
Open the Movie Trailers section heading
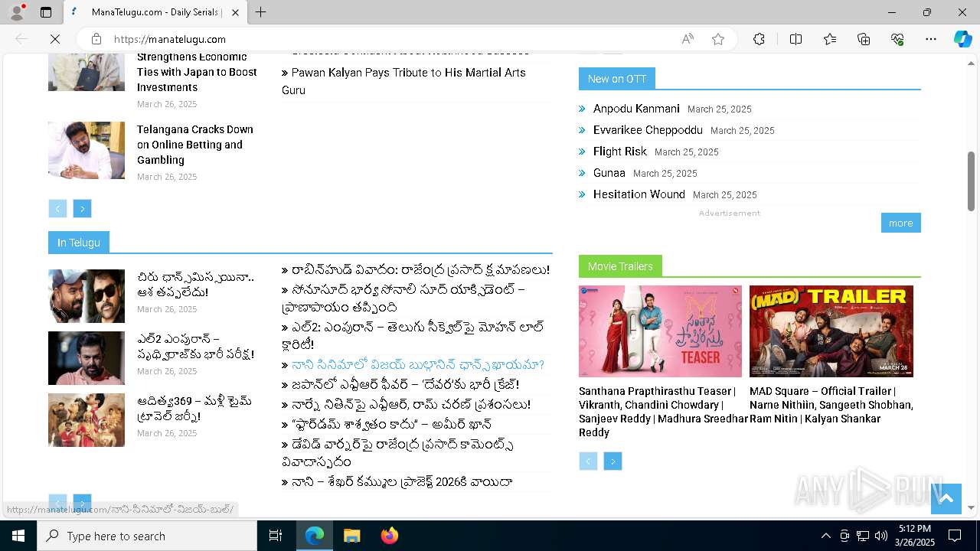click(x=620, y=266)
